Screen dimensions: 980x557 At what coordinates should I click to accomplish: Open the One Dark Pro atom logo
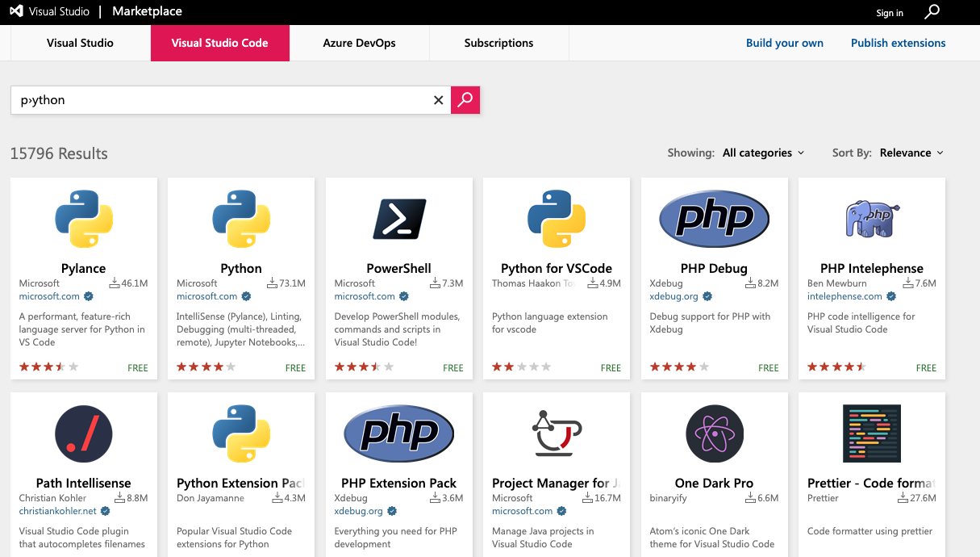[715, 433]
